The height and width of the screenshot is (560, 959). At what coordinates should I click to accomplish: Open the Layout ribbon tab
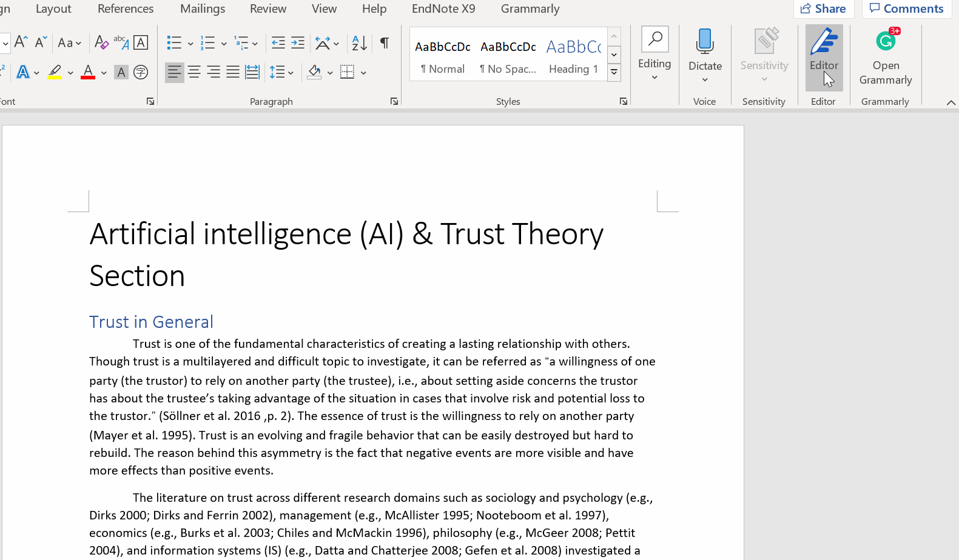(x=53, y=9)
